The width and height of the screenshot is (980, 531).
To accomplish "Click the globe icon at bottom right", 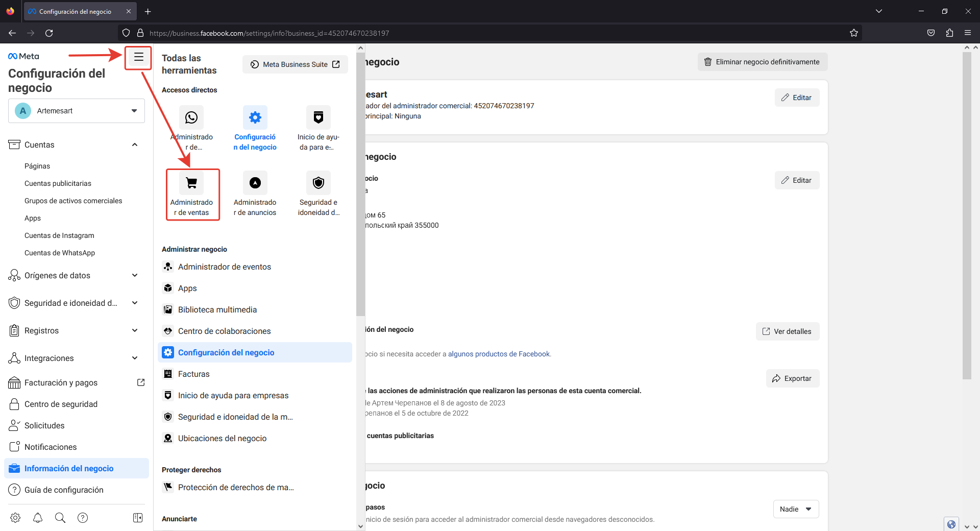I will tap(951, 524).
